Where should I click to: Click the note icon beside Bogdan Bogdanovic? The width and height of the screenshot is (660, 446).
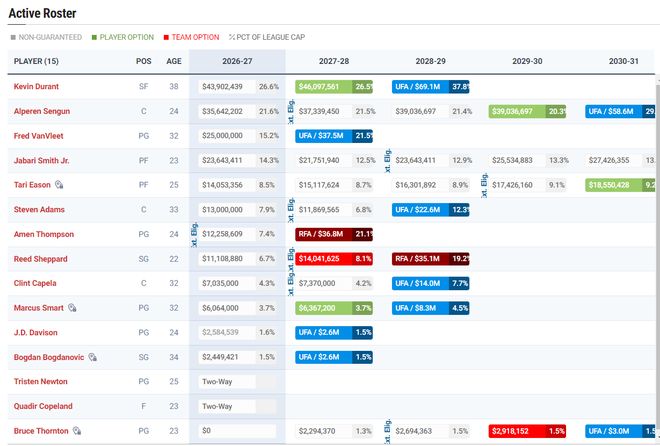pyautogui.click(x=93, y=357)
